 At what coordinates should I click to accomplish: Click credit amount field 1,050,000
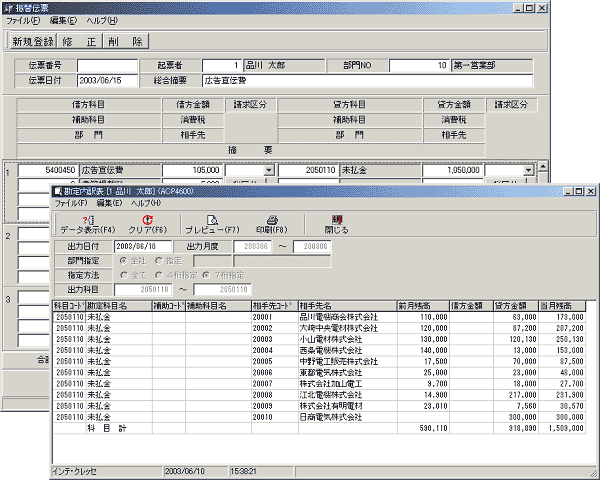452,170
